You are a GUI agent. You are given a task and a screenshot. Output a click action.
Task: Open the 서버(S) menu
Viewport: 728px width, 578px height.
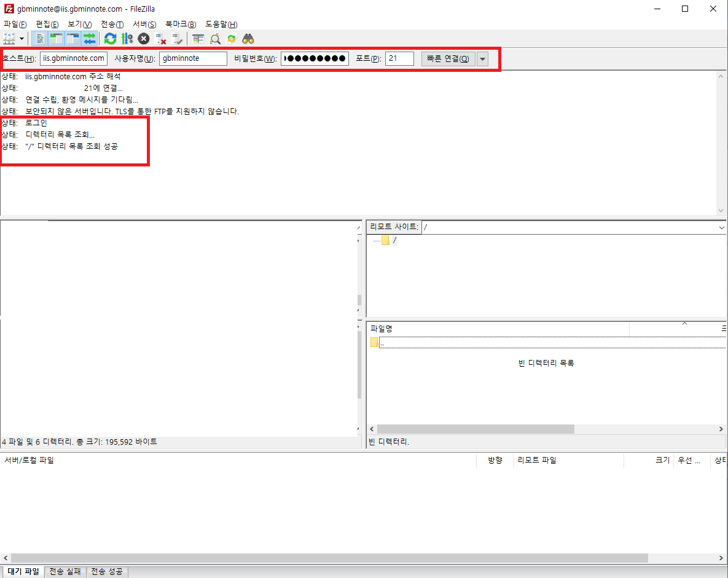coord(144,24)
